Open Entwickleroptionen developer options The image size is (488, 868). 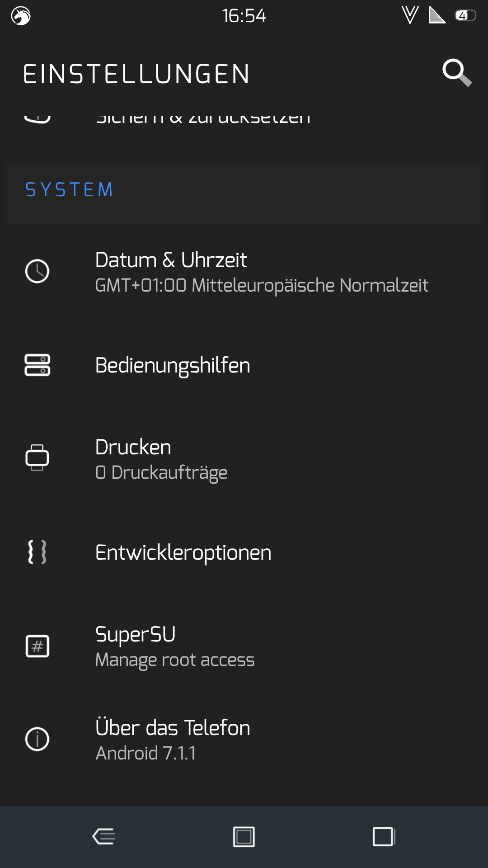click(x=183, y=552)
